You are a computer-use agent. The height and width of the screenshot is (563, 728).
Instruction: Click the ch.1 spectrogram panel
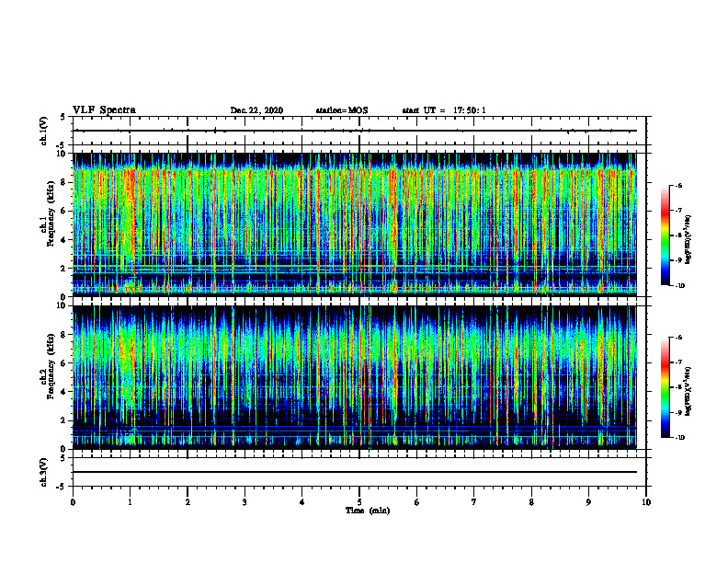[x=355, y=224]
